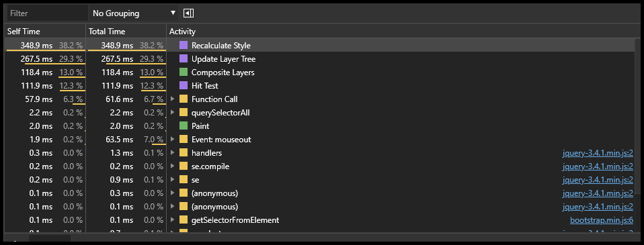
Task: Click yellow swatch beside querySelectorAll
Action: (184, 113)
